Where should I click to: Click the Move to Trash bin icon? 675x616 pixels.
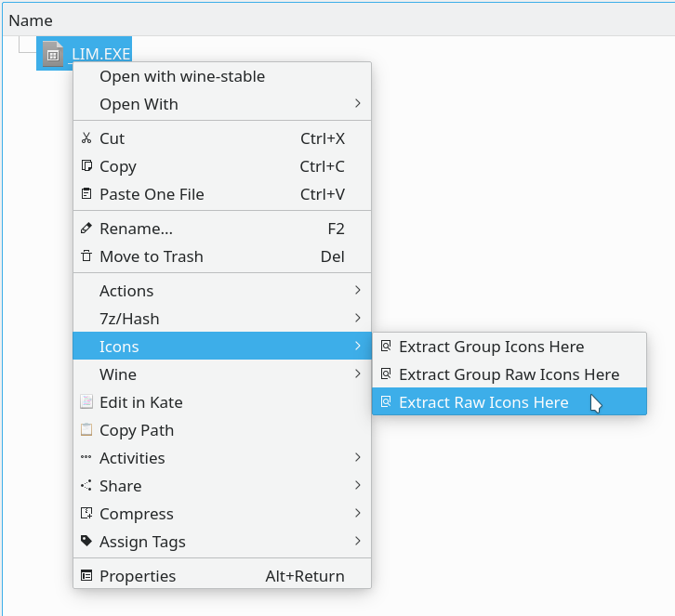[x=86, y=256]
